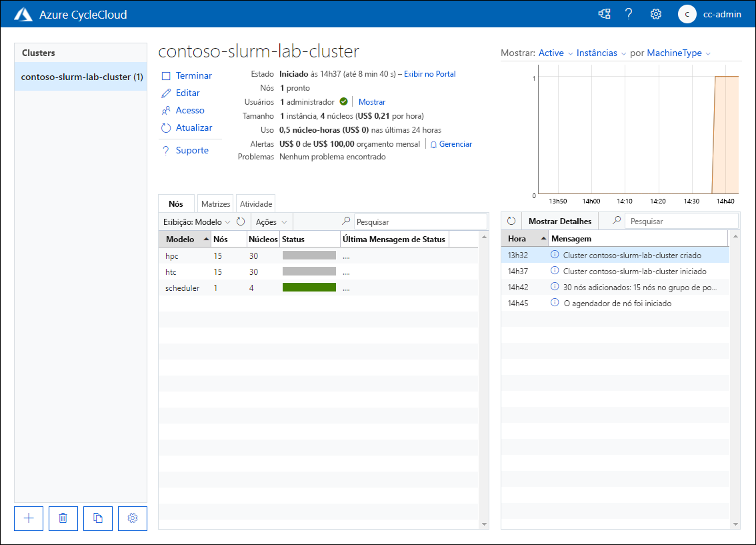Open the Ações dropdown menu

tap(271, 221)
